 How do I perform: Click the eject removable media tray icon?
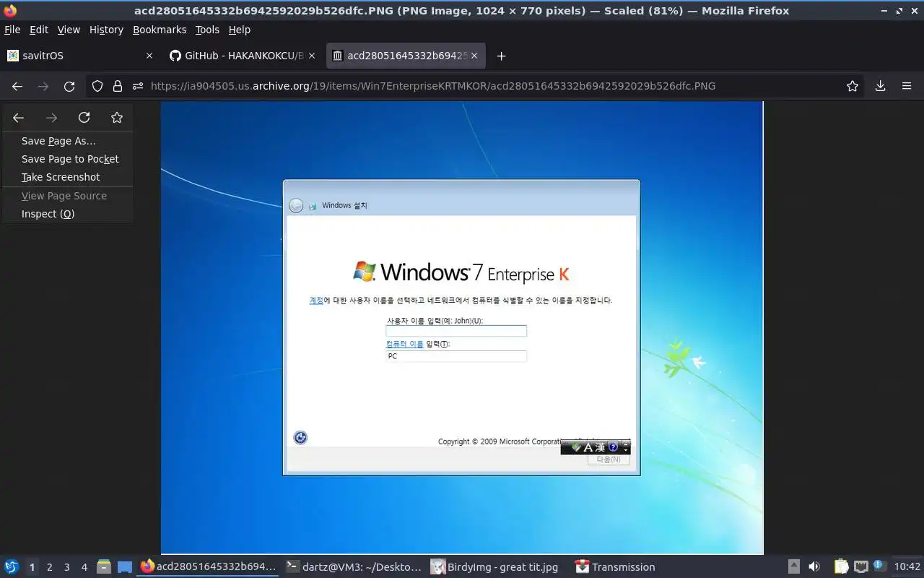click(793, 567)
